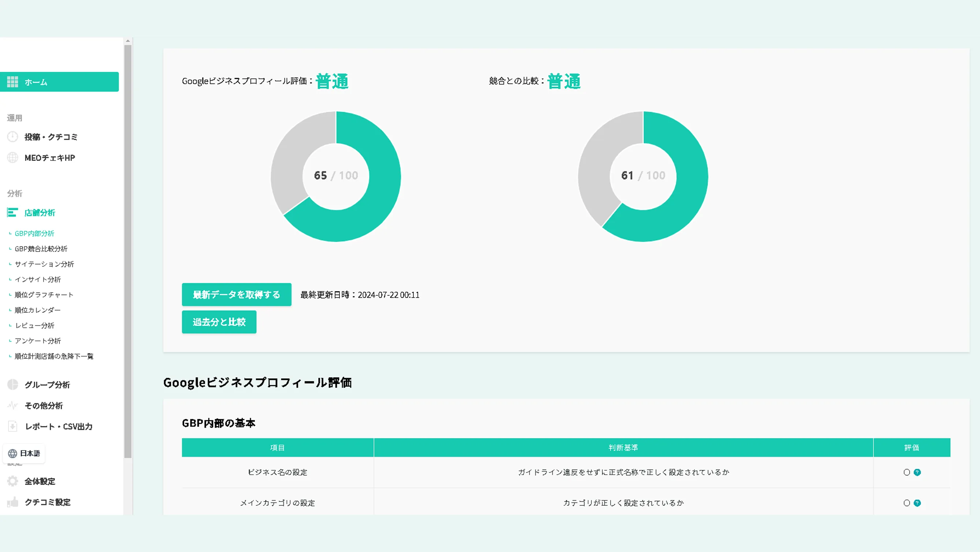The width and height of the screenshot is (980, 552).
Task: Open インサイト分析 from sidebar
Action: [38, 279]
